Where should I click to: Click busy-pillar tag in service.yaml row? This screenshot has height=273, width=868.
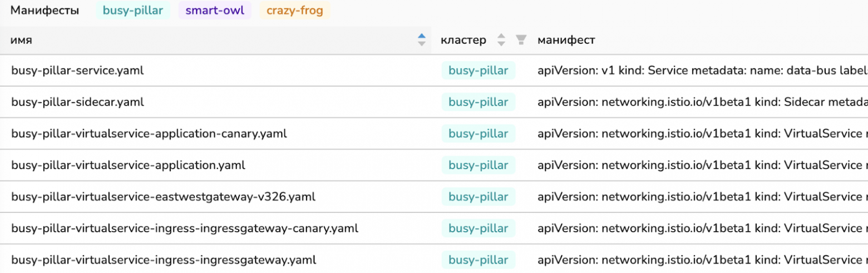pos(479,71)
